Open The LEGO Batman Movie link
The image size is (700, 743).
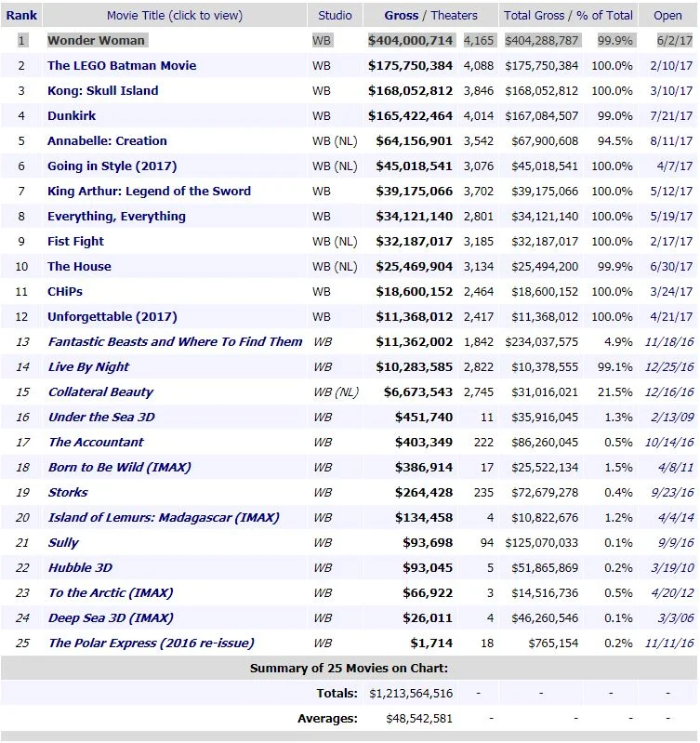[122, 65]
